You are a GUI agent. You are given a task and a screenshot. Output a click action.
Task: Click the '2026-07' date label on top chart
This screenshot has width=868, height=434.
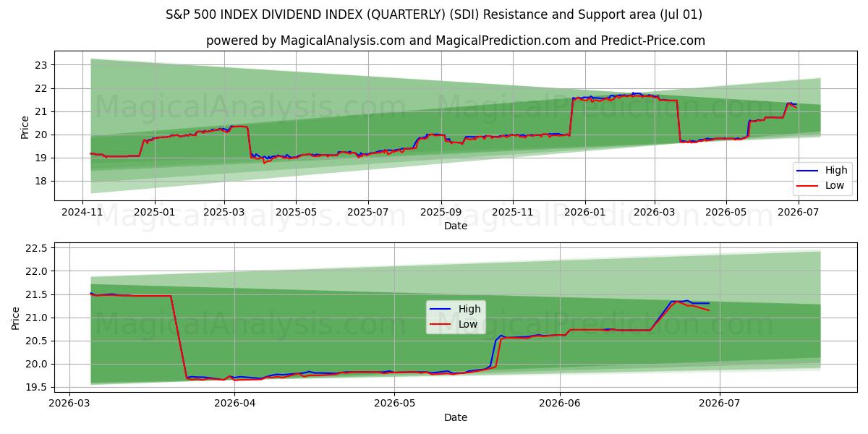coord(798,213)
